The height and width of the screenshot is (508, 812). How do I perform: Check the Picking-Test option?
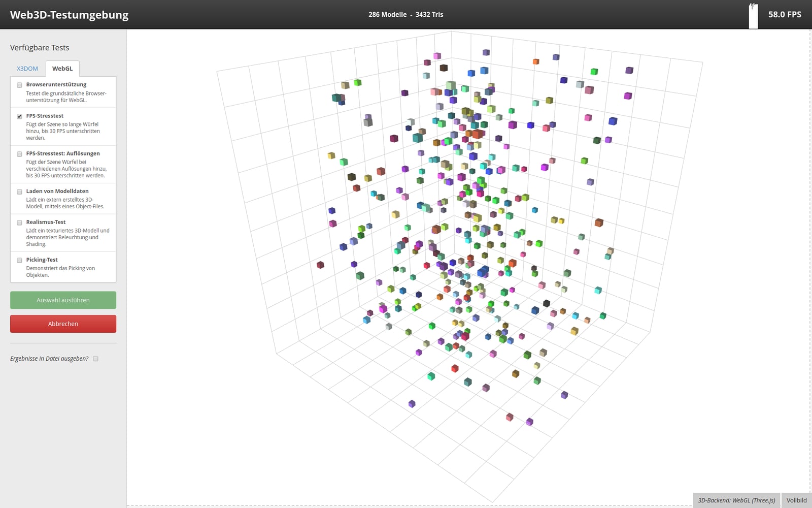coord(19,260)
